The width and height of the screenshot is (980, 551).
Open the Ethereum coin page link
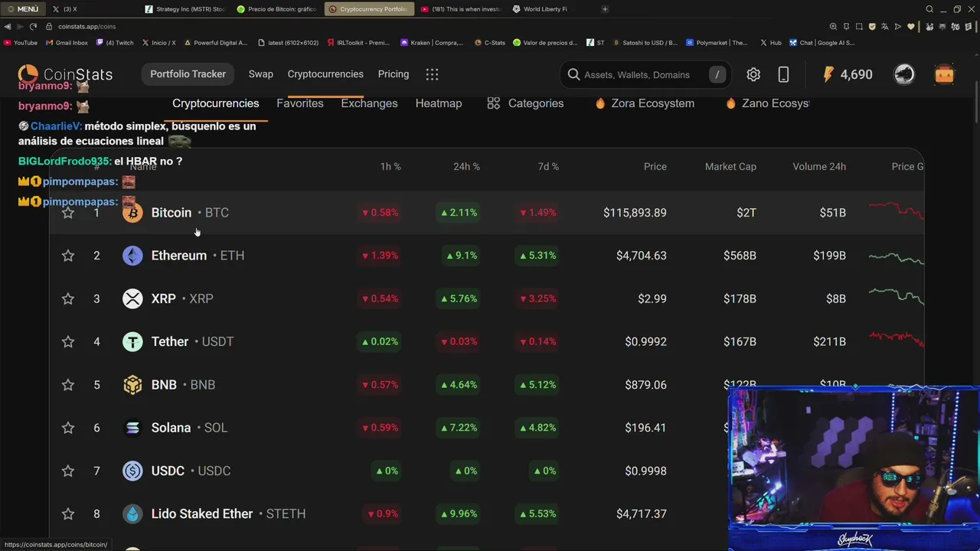pyautogui.click(x=198, y=256)
